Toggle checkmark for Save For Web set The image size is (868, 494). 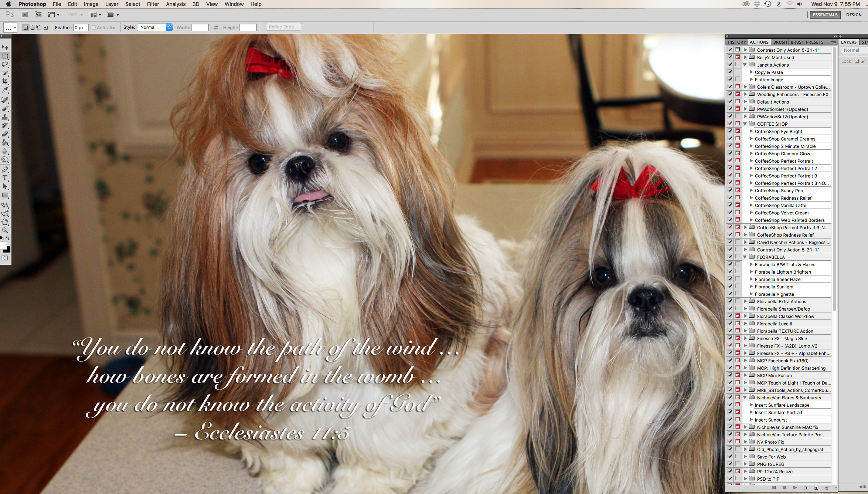click(730, 456)
